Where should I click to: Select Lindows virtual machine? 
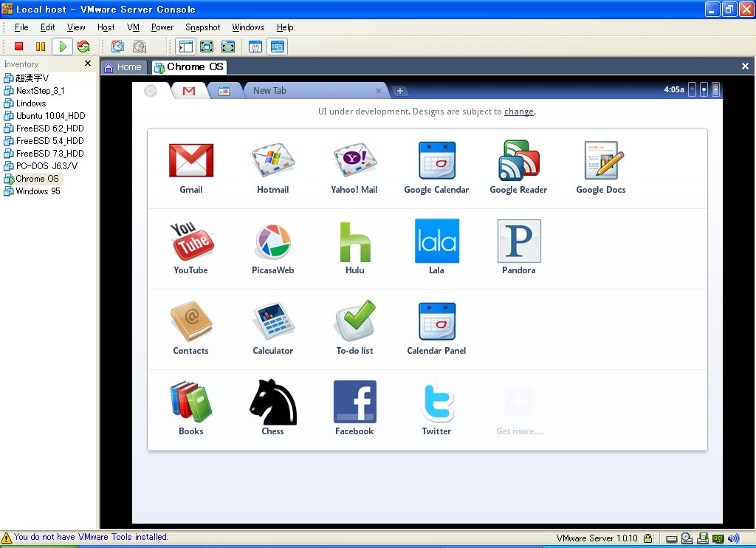[25, 103]
